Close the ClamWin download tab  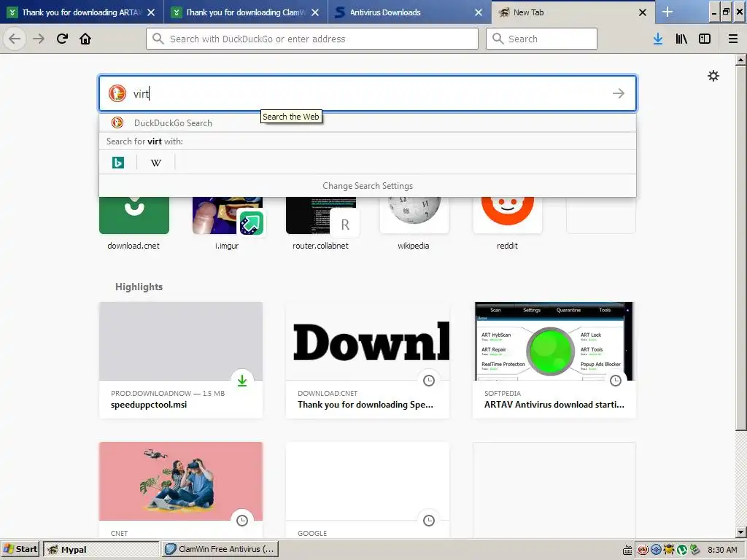point(315,12)
